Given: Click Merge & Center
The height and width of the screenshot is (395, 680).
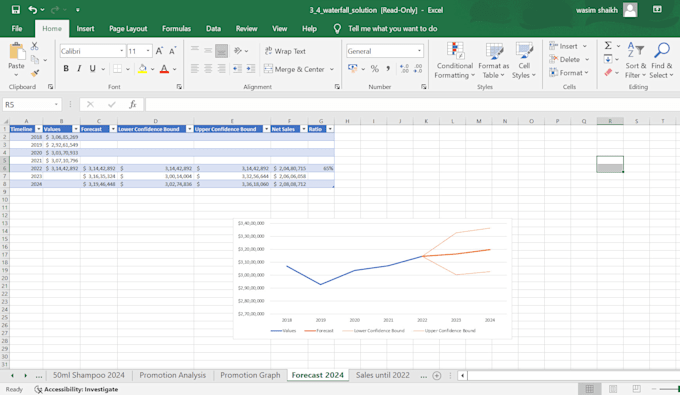Looking at the screenshot, I should click(294, 69).
